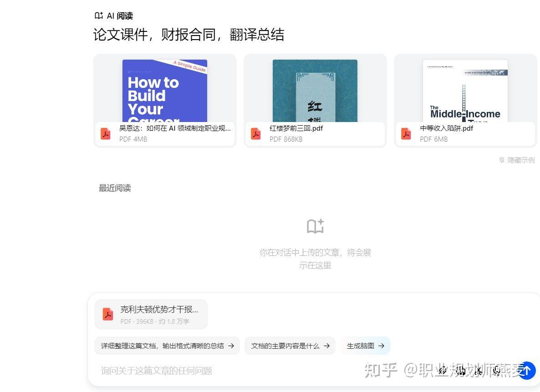Image resolution: width=540 pixels, height=392 pixels.
Task: Click PDF icon beside 吴恩达 document
Action: tap(105, 134)
